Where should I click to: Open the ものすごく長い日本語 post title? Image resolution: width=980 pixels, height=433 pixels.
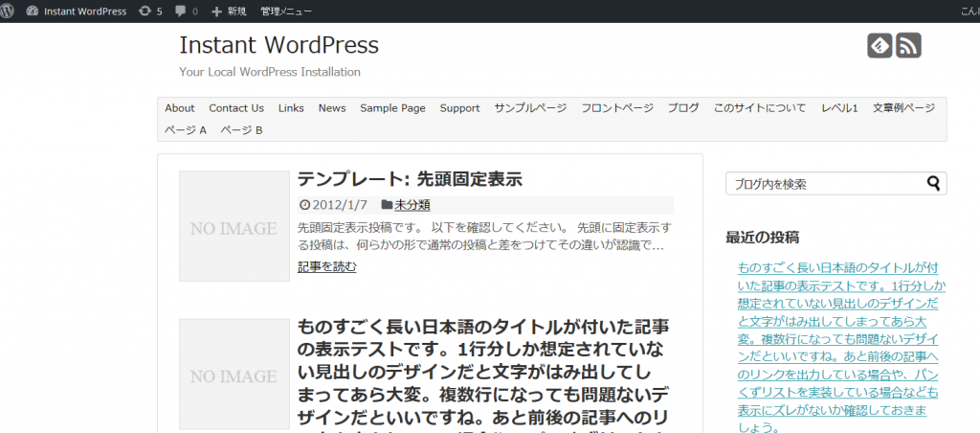(x=484, y=376)
